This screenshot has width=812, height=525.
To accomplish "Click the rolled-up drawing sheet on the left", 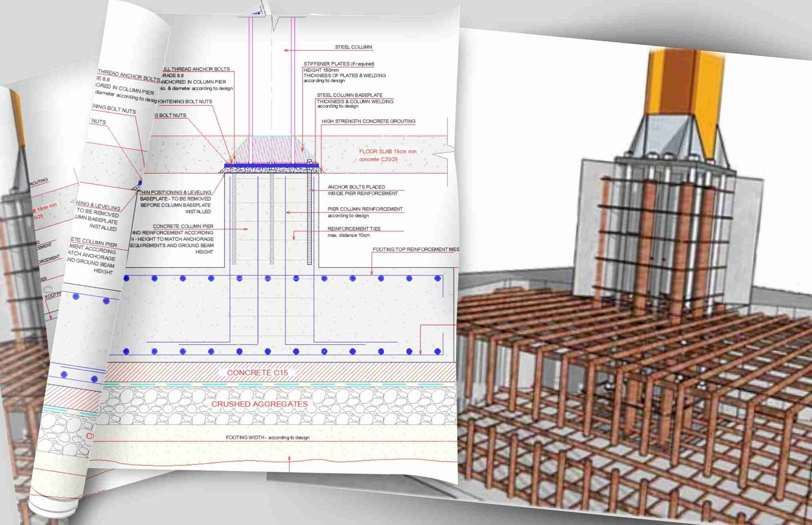I will pos(84,281).
